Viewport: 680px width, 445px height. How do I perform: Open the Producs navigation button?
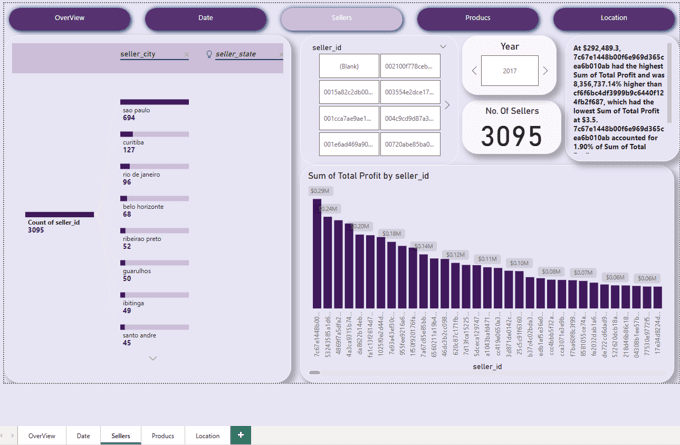coord(478,19)
